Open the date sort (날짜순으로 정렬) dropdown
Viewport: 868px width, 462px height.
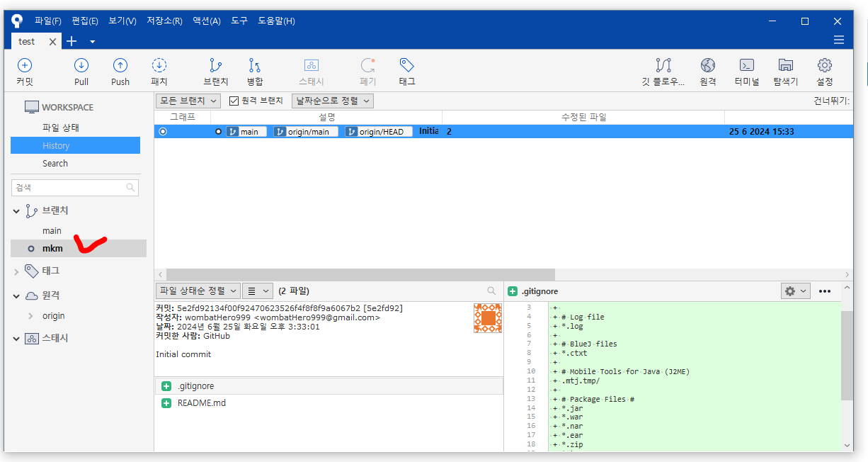click(332, 101)
